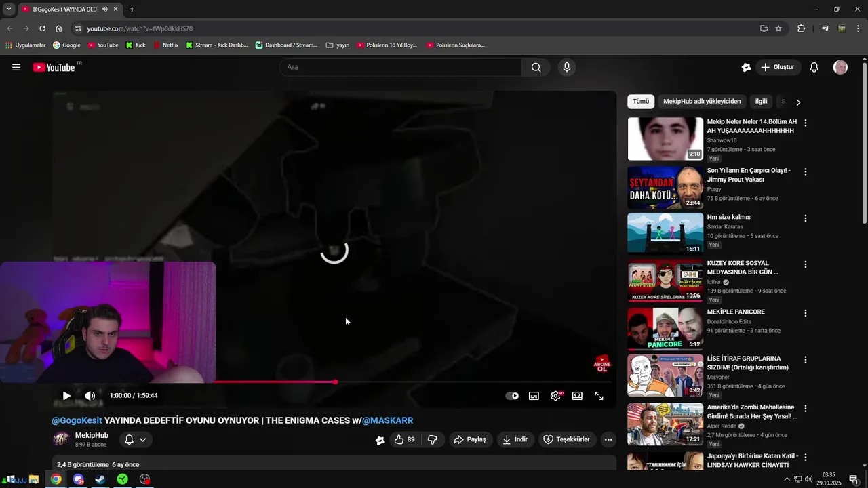Image resolution: width=868 pixels, height=488 pixels.
Task: Open the @MASKARR mention link in the title
Action: click(x=387, y=420)
